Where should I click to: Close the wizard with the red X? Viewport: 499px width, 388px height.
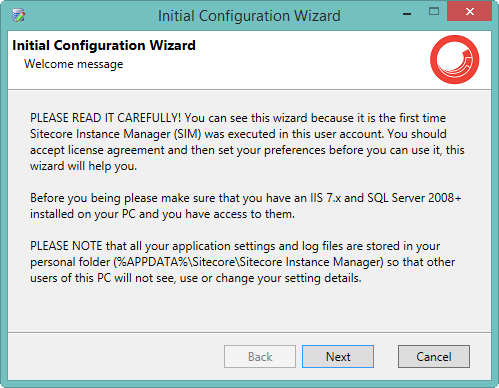pos(470,12)
